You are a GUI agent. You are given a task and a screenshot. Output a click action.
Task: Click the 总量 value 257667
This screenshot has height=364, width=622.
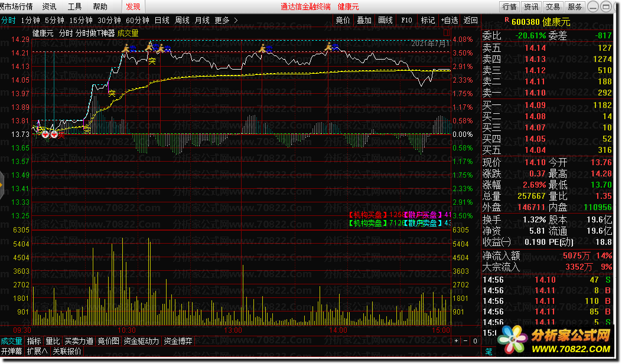pos(531,196)
